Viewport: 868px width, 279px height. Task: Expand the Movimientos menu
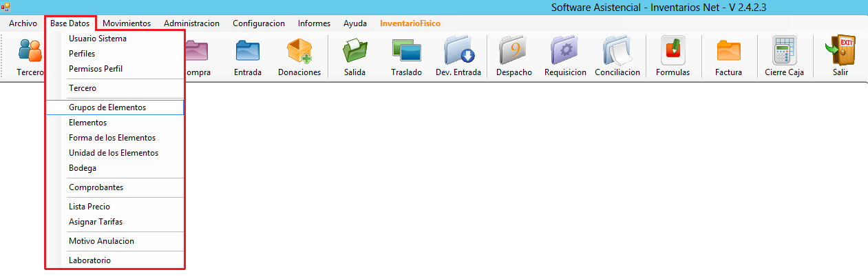point(127,23)
